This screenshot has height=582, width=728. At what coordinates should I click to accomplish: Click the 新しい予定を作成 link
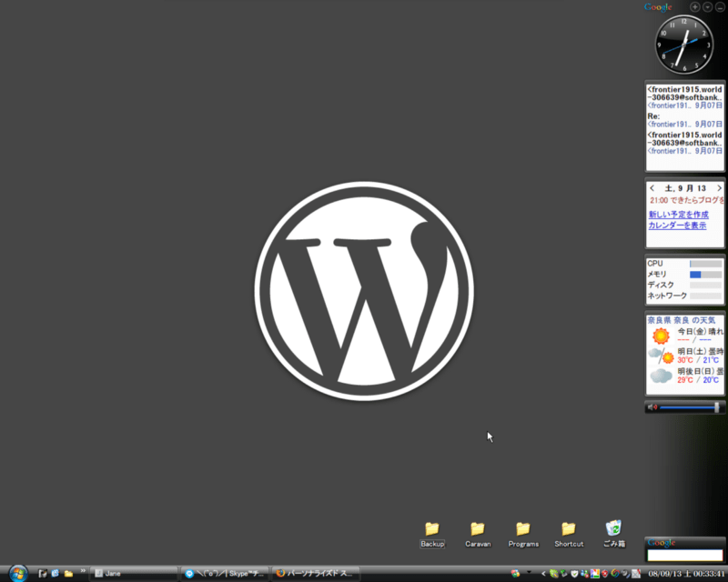point(678,215)
